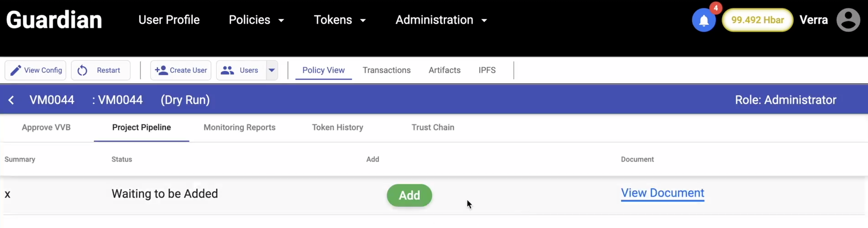Go to the User Profile menu
Viewport: 868px width, 228px height.
(169, 20)
